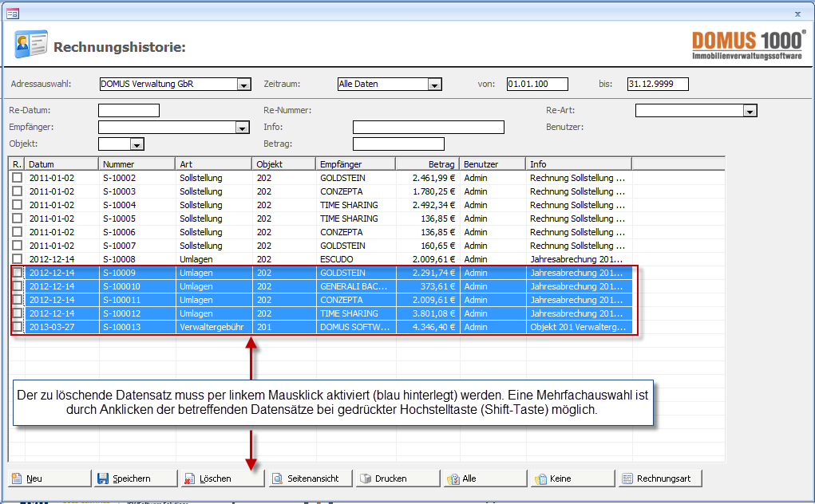The image size is (815, 504).
Task: Click the Rechnungsart list icon
Action: pyautogui.click(x=628, y=478)
